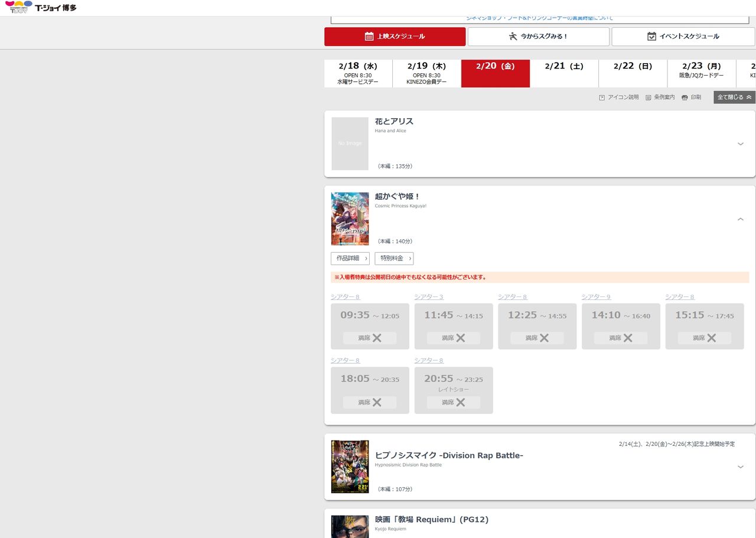The image size is (756, 538).
Task: Open the 特別料金 button
Action: click(394, 259)
